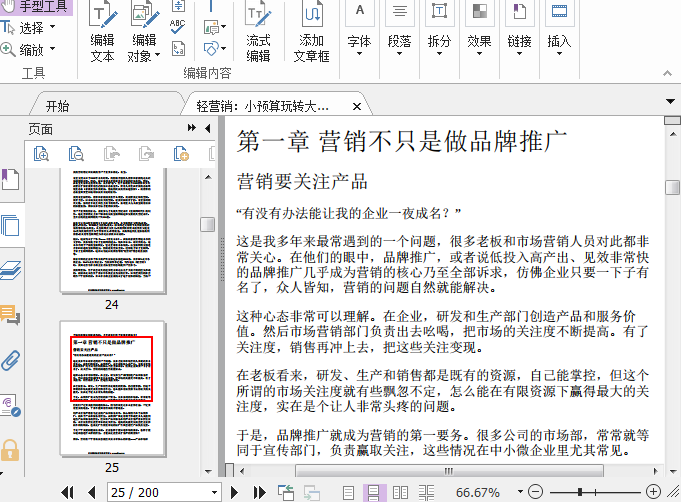This screenshot has height=502, width=681.
Task: Open the page number dropdown list
Action: (x=212, y=492)
